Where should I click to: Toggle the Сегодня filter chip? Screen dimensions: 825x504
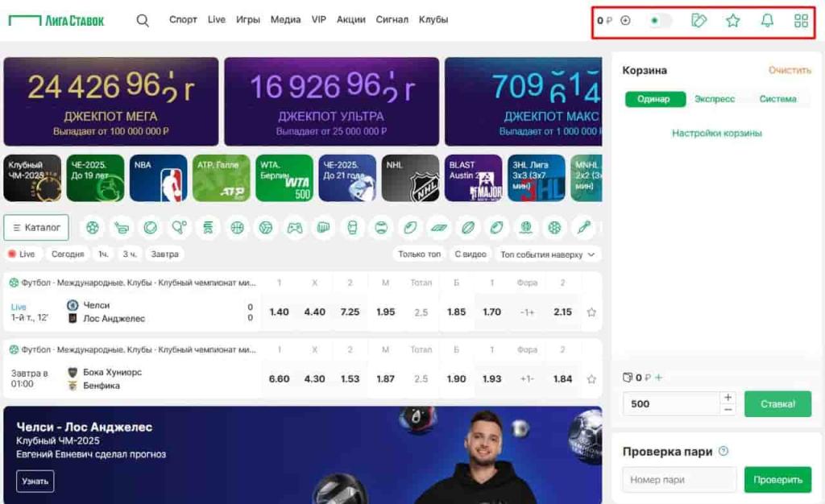tap(68, 254)
